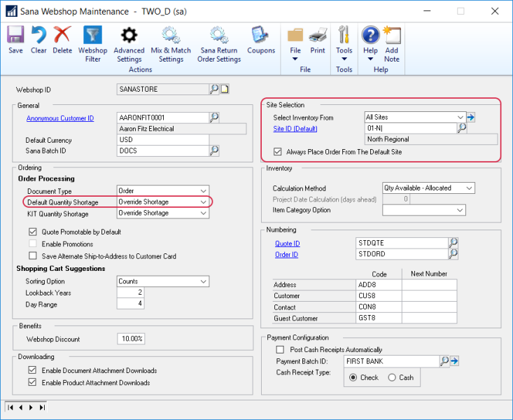
Task: Go to last record navigation button
Action: [x=42, y=407]
